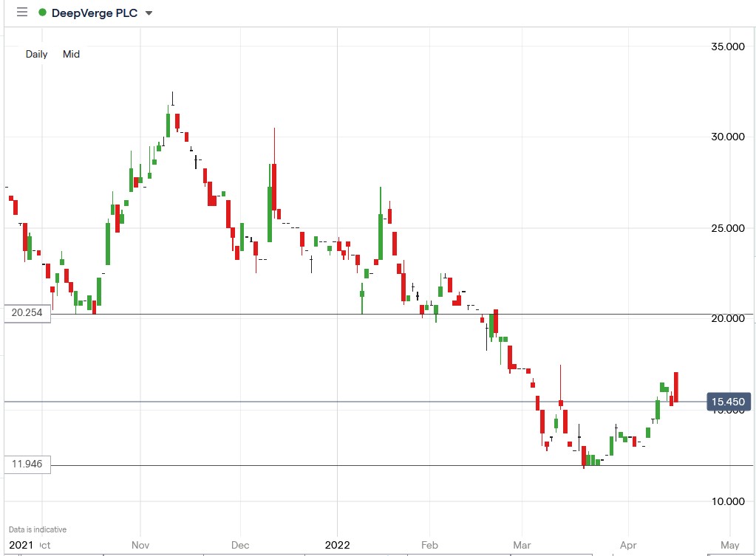Click the 11.946 price level label
Viewport: 756px width, 556px height.
point(25,464)
